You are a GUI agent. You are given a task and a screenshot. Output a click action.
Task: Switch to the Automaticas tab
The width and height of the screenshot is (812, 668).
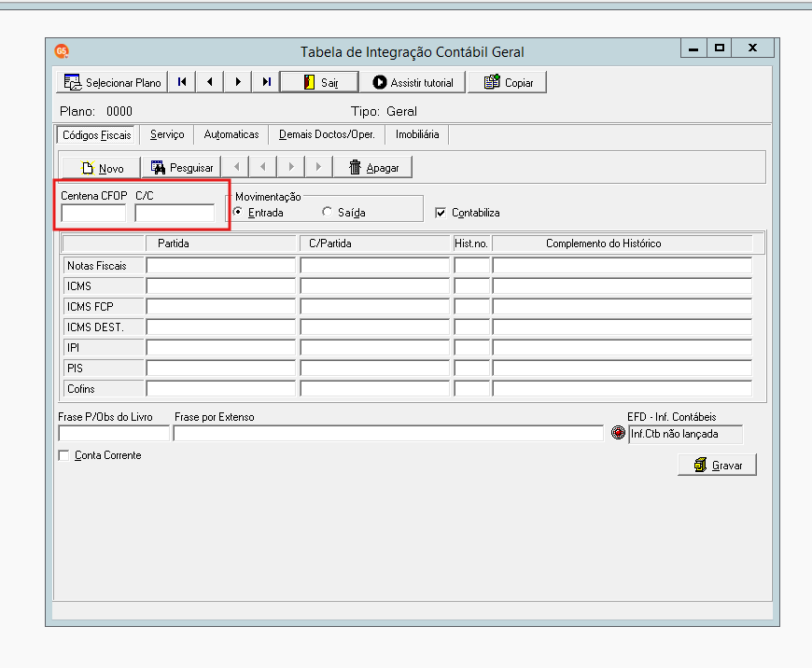[x=231, y=134]
